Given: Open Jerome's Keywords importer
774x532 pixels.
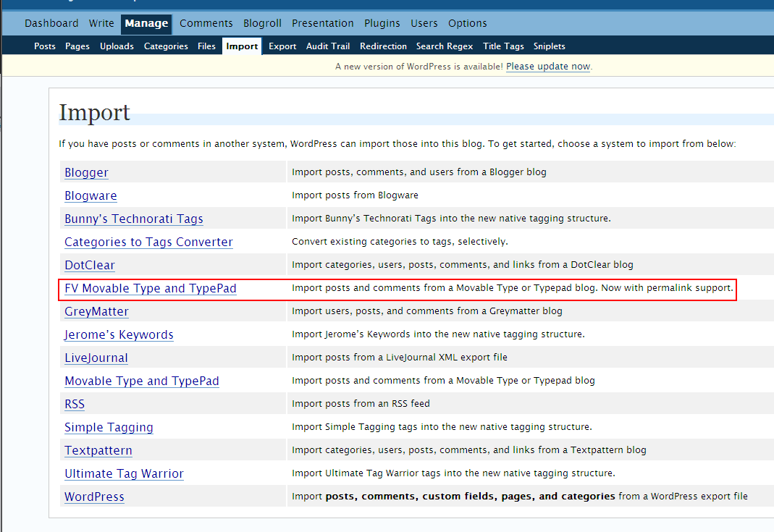Looking at the screenshot, I should pyautogui.click(x=119, y=334).
